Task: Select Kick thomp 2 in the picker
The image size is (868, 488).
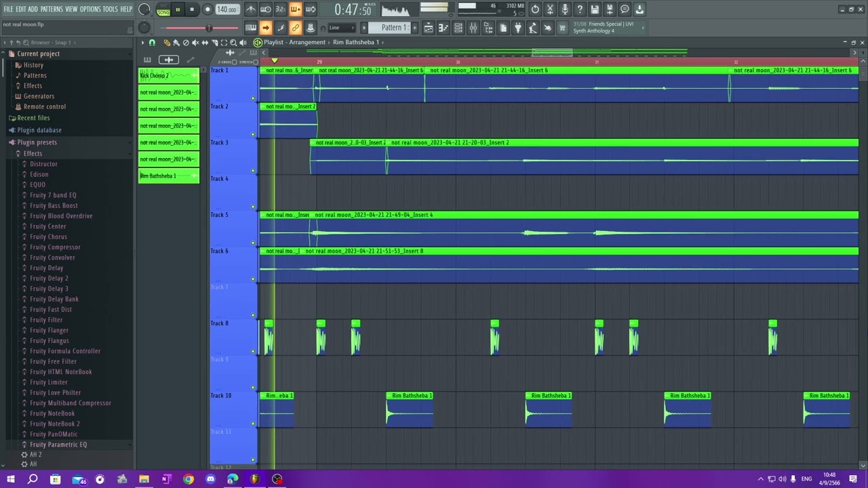Action: point(168,75)
